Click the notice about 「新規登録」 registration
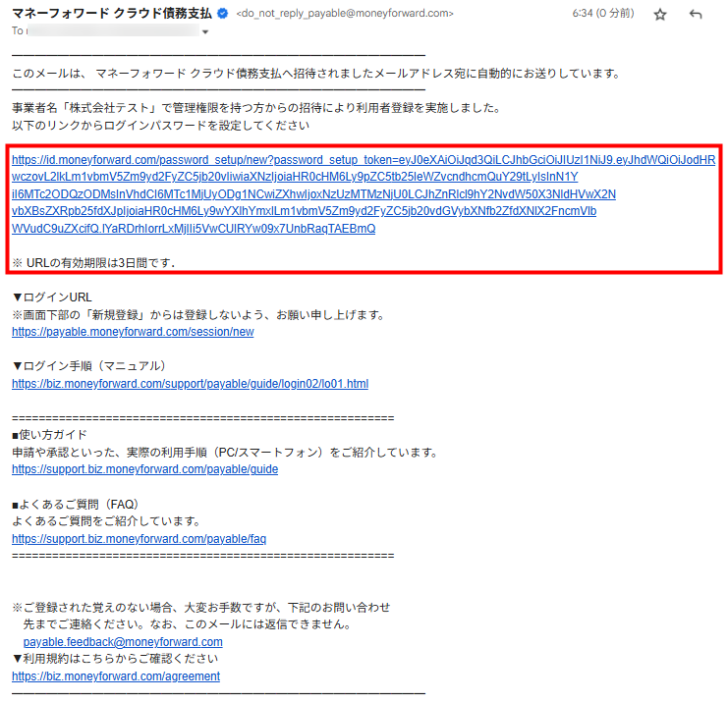The height and width of the screenshot is (702, 728). tap(199, 314)
